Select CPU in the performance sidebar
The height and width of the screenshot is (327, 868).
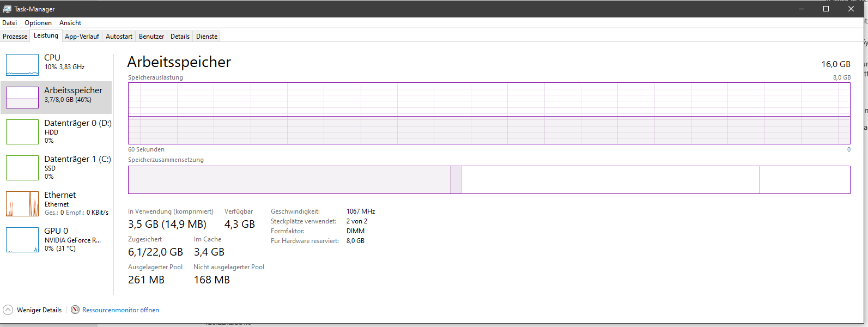click(x=57, y=64)
